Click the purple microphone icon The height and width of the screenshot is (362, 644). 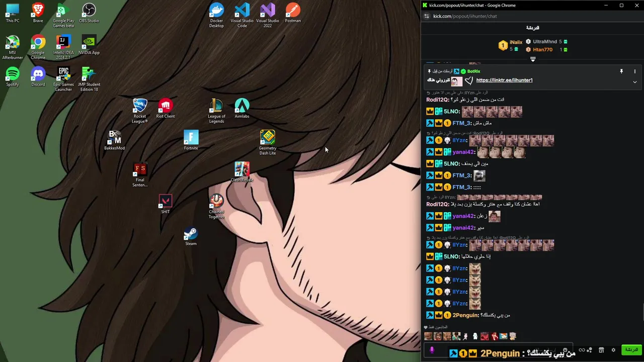click(432, 350)
